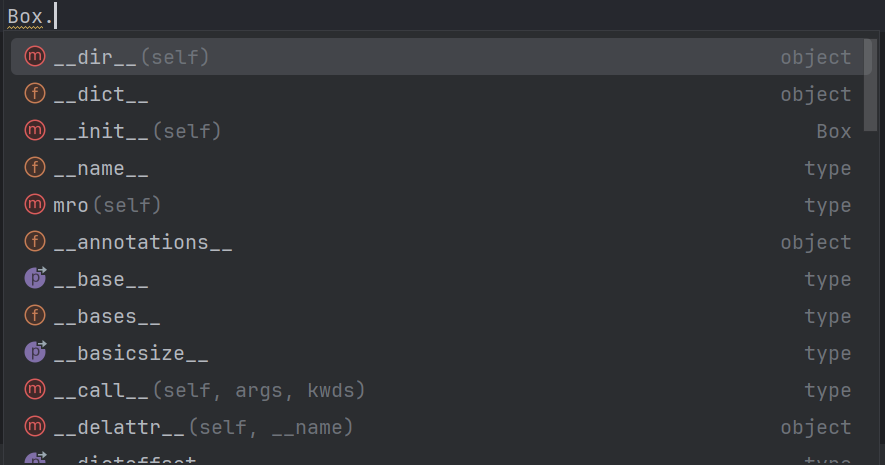The width and height of the screenshot is (885, 465).
Task: Click the Box. text in the editor
Action: point(28,16)
